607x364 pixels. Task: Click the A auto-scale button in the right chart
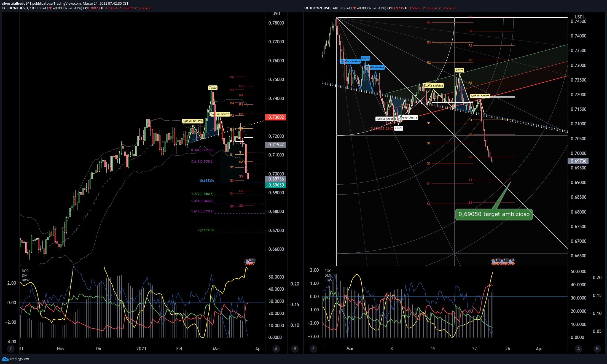pos(579,349)
